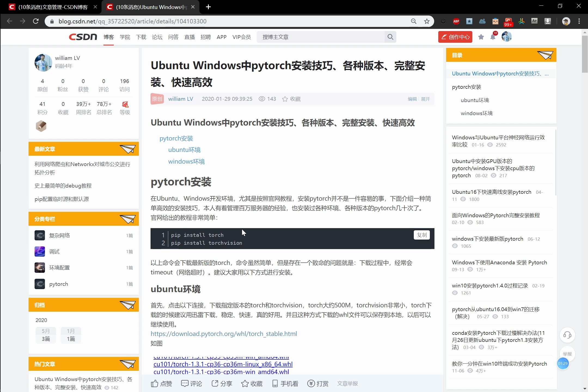Viewport: 588px width, 392px height.
Task: Click the 创作中心 button
Action: [x=455, y=37]
